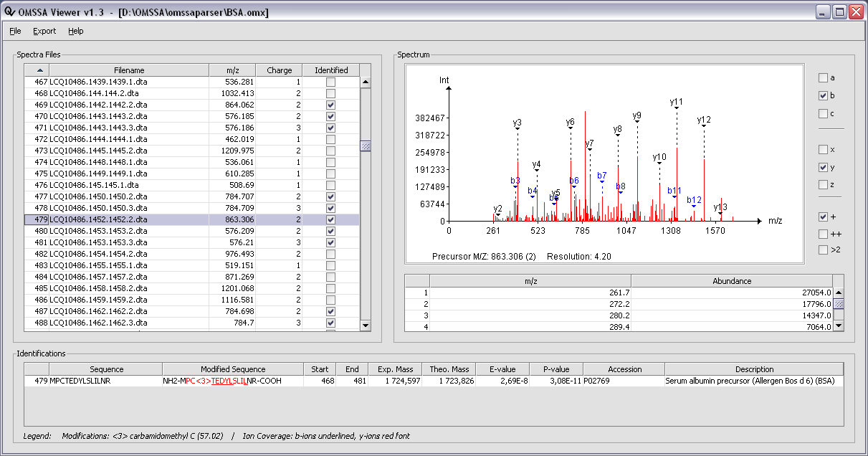Open the Help menu
868x456 pixels.
click(x=76, y=31)
